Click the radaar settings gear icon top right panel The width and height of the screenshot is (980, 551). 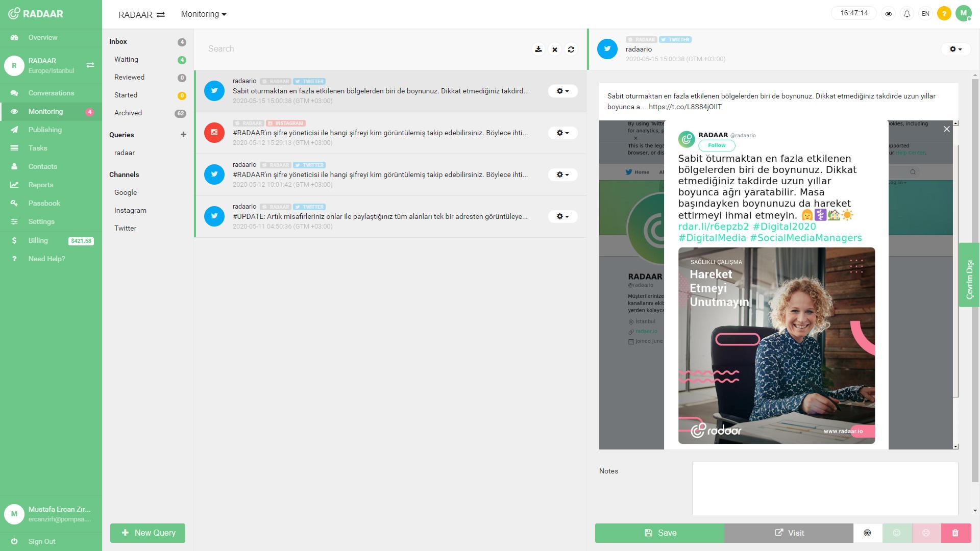click(x=954, y=48)
